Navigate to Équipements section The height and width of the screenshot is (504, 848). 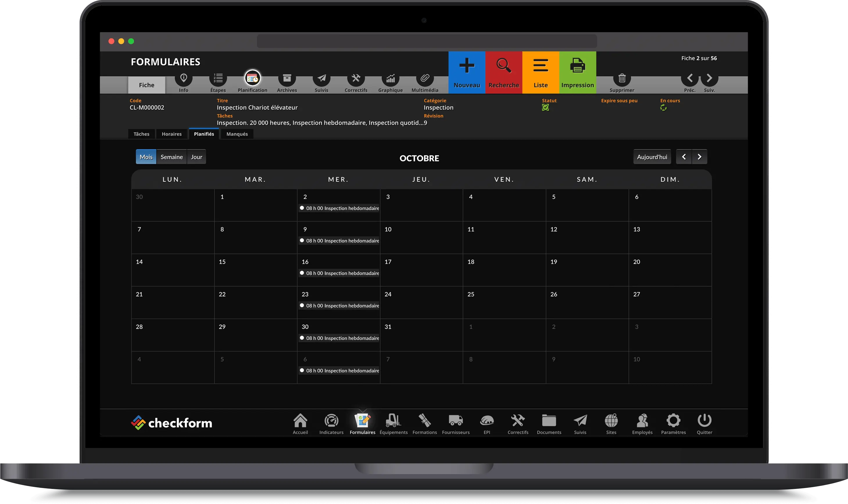[x=393, y=423]
